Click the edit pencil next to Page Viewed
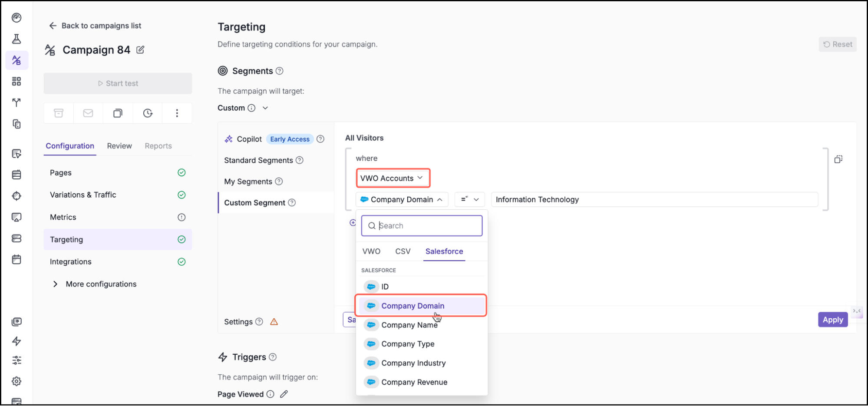The image size is (868, 406). pyautogui.click(x=284, y=394)
